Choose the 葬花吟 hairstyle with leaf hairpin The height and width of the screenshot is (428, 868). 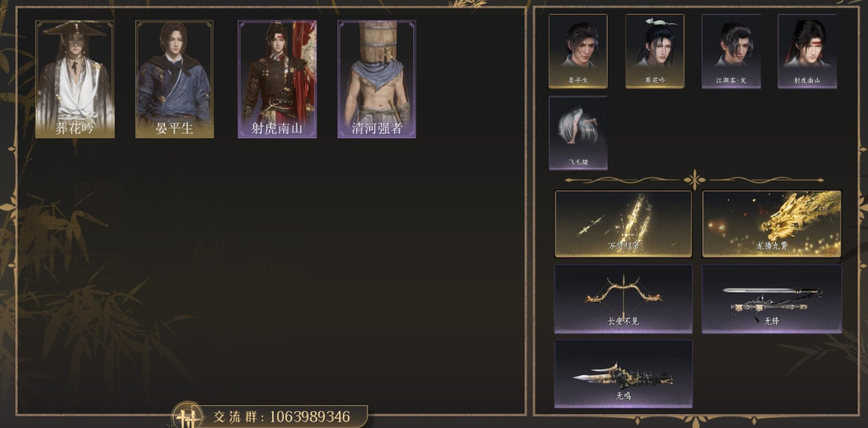(655, 51)
